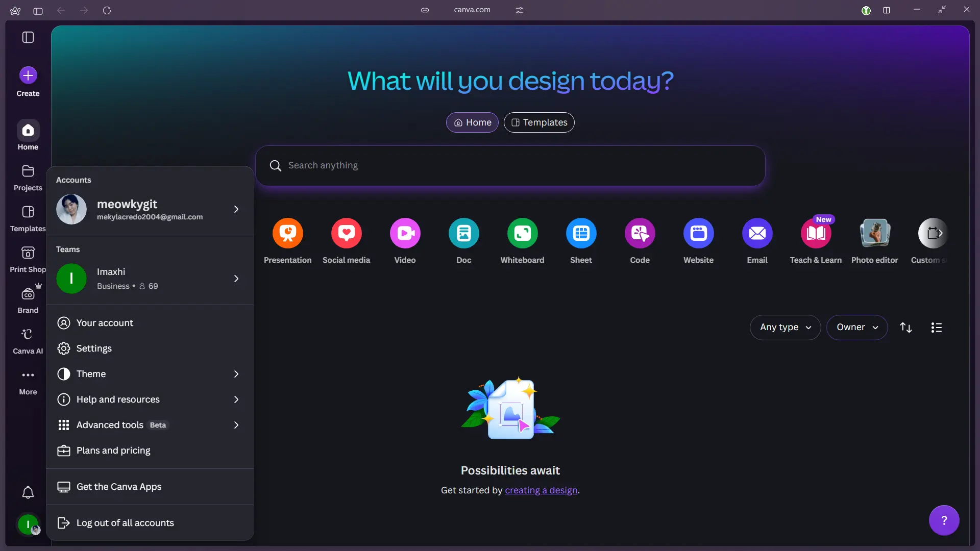The width and height of the screenshot is (980, 551).
Task: Click the account avatar in the sidebar
Action: click(x=28, y=524)
